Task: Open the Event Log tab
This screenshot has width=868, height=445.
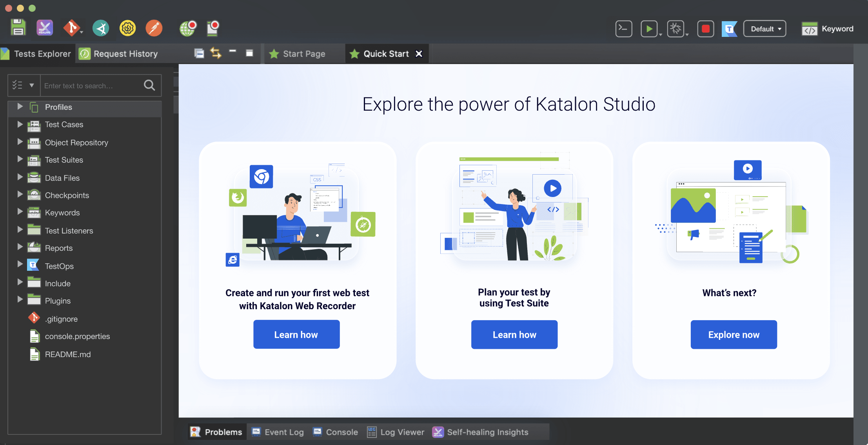Action: (284, 432)
